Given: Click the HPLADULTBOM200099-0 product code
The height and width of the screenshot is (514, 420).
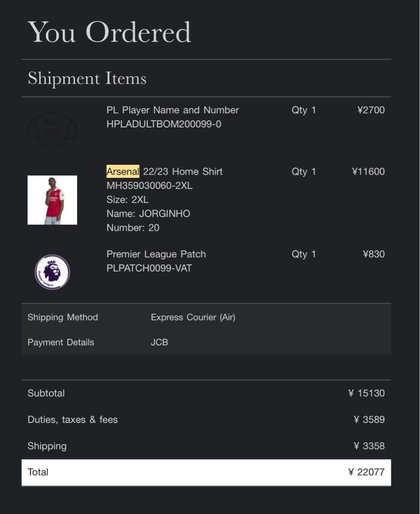Looking at the screenshot, I should pyautogui.click(x=164, y=124).
